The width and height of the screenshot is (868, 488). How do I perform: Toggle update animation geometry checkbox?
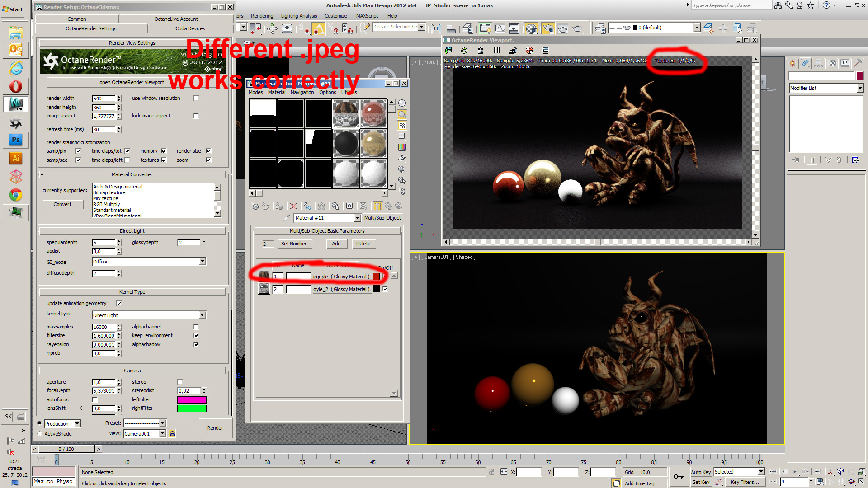(x=119, y=303)
